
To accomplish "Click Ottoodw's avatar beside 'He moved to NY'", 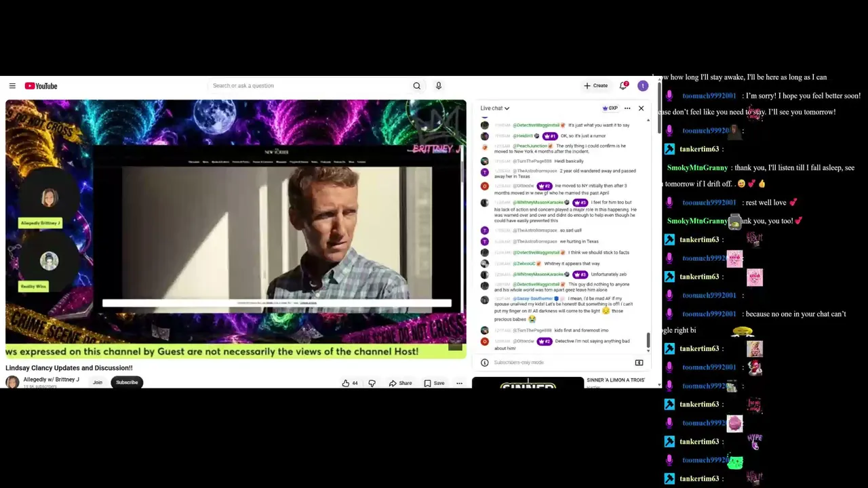I will tap(484, 186).
